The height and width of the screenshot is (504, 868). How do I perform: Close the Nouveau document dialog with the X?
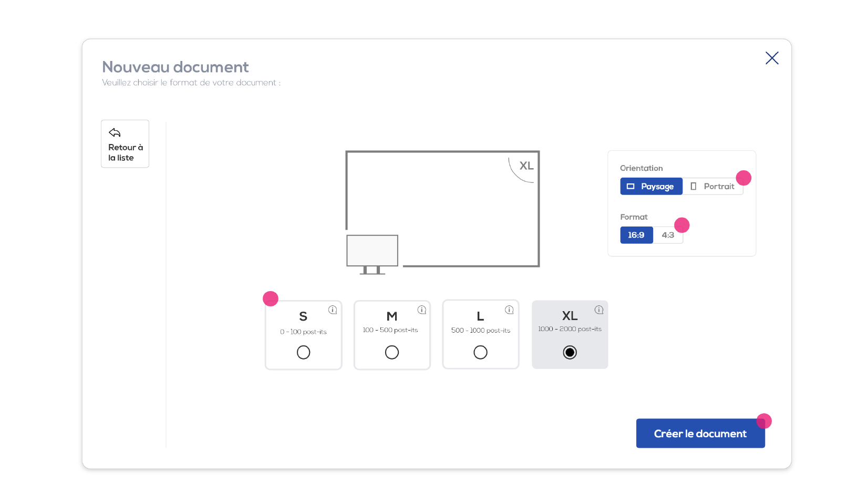pos(772,58)
